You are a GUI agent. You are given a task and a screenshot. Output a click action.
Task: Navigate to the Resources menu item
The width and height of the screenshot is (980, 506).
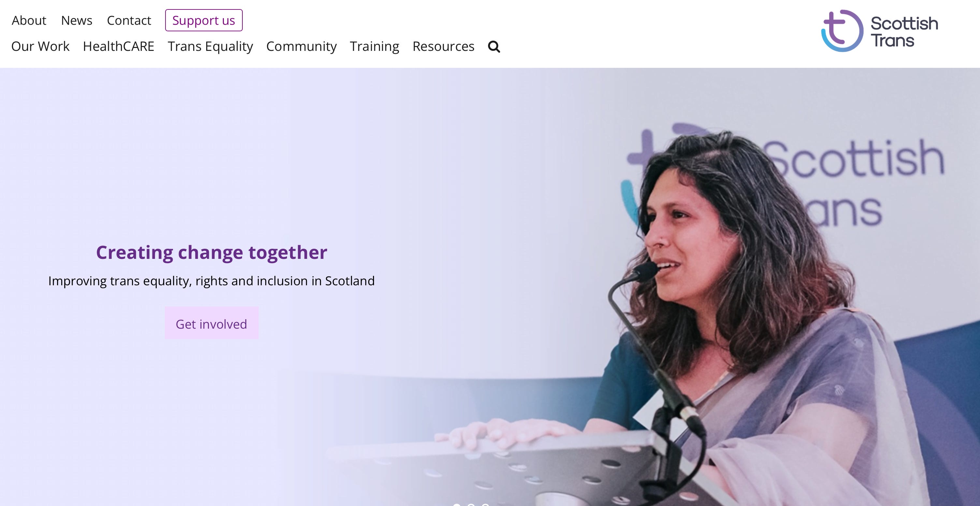click(443, 46)
